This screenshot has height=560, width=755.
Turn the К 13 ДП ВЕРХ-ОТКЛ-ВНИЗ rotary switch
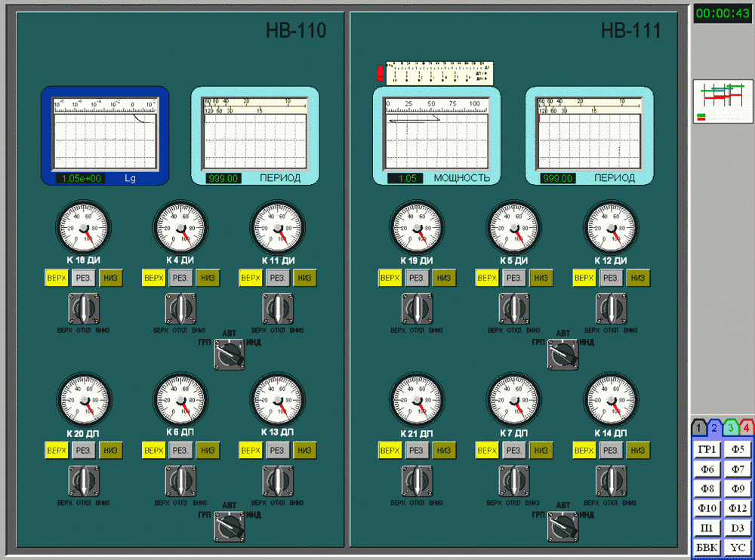[278, 481]
